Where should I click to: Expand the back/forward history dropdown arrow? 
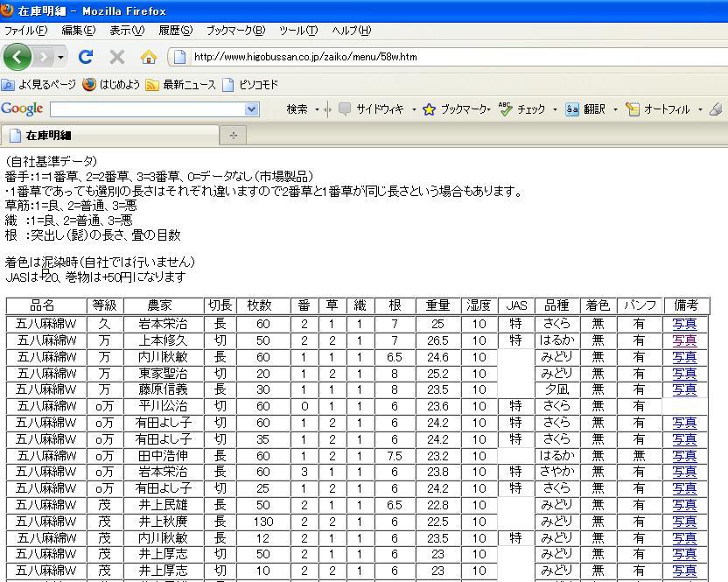coord(60,57)
